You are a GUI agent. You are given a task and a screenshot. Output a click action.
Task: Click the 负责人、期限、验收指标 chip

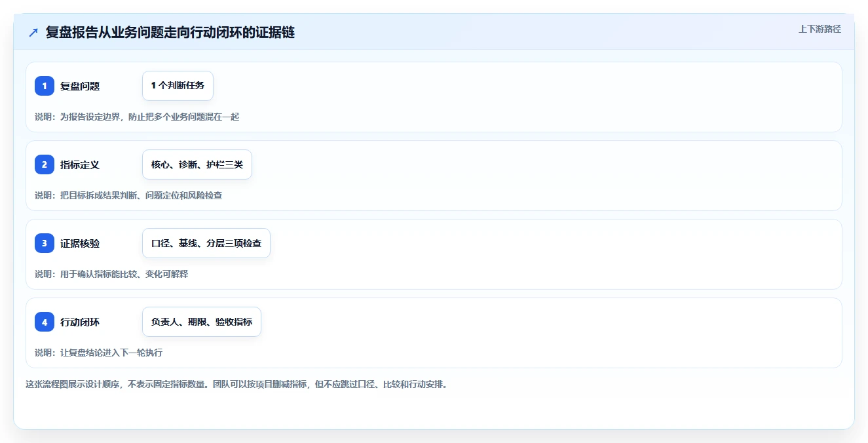202,322
